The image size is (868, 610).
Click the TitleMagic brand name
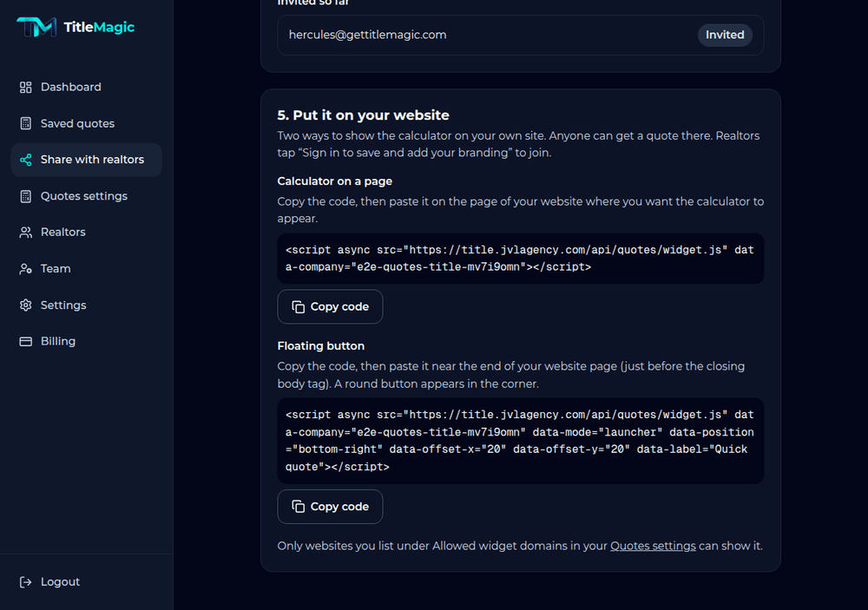99,27
